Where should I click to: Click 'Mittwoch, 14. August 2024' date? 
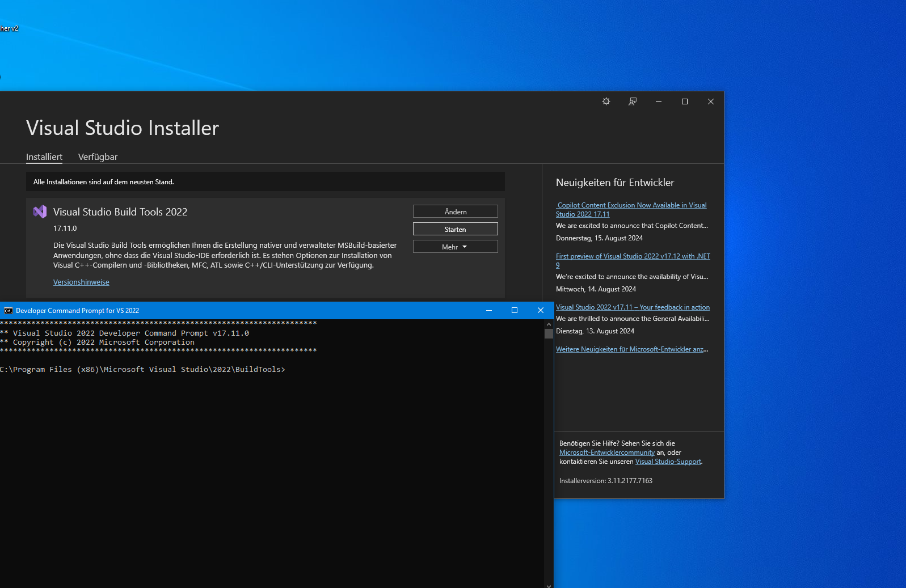(x=596, y=289)
